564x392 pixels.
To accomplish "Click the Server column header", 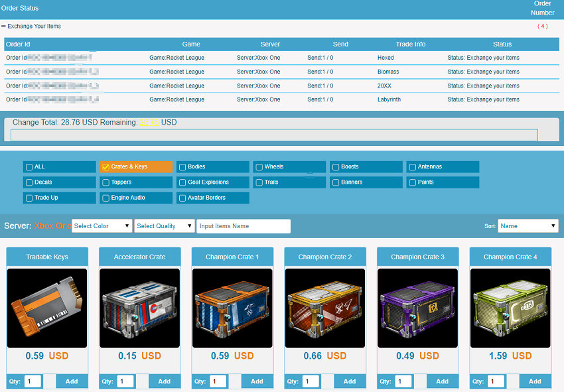I will click(270, 44).
